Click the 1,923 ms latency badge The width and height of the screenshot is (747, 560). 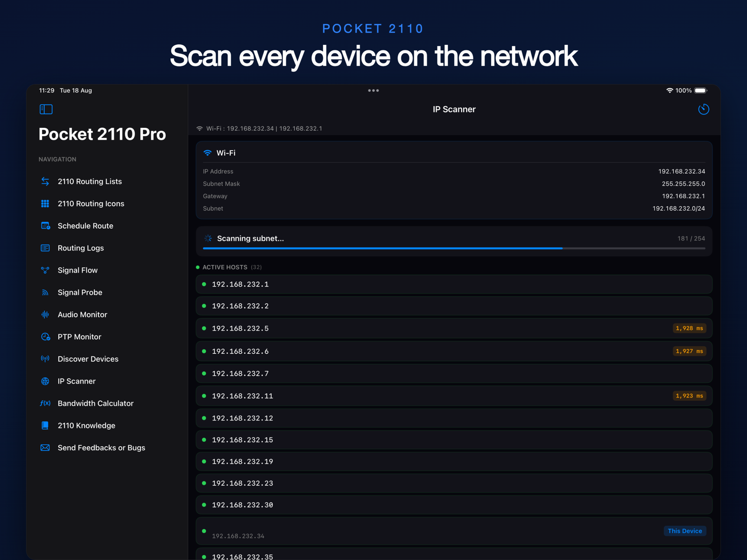click(689, 396)
